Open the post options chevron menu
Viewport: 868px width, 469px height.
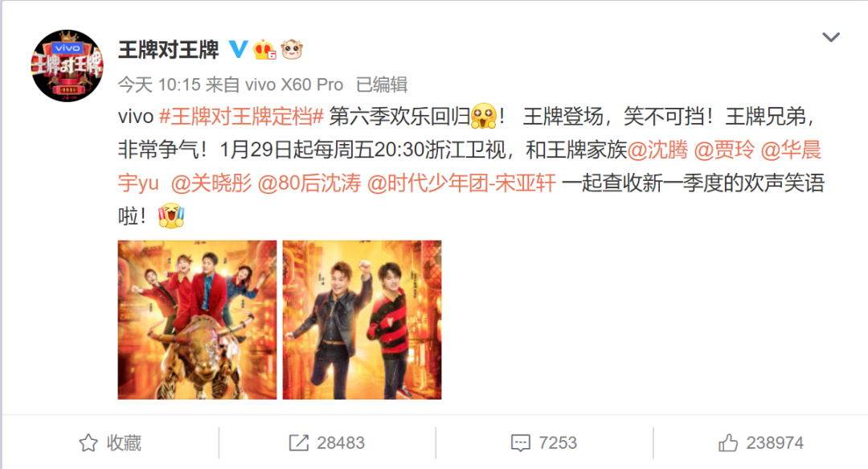tap(831, 37)
